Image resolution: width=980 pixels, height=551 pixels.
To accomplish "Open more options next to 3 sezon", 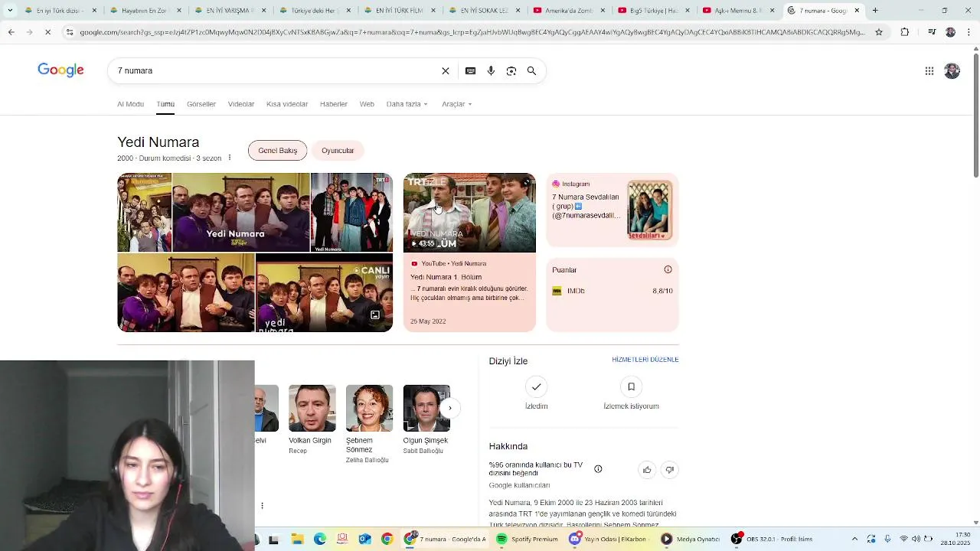I will (229, 158).
